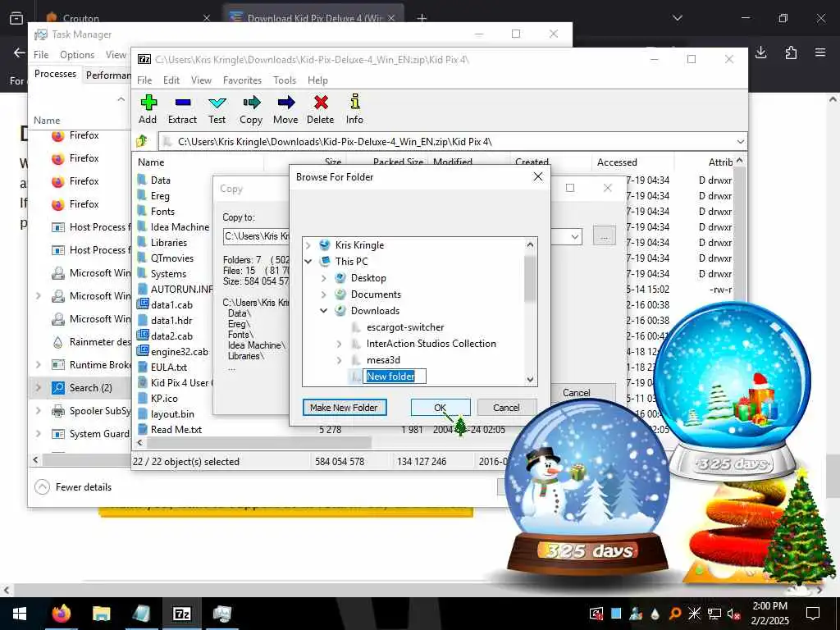Image resolution: width=840 pixels, height=630 pixels.
Task: Click the Name column header in 7-Zip
Action: click(151, 162)
